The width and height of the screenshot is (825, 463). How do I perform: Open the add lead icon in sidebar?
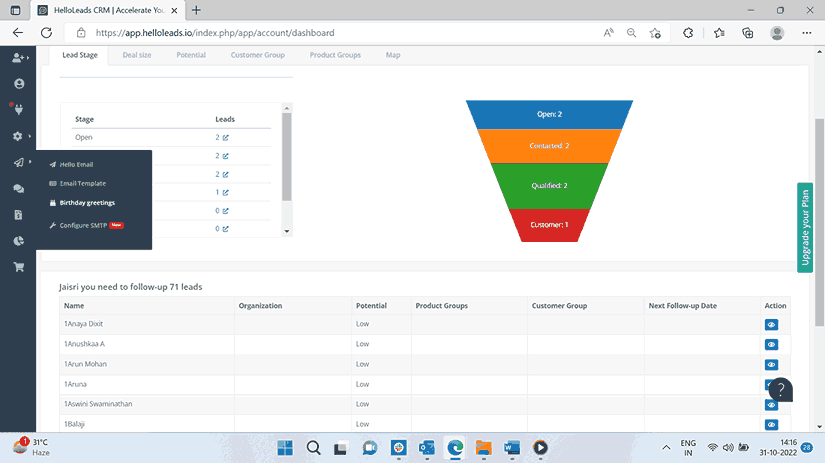click(x=18, y=57)
